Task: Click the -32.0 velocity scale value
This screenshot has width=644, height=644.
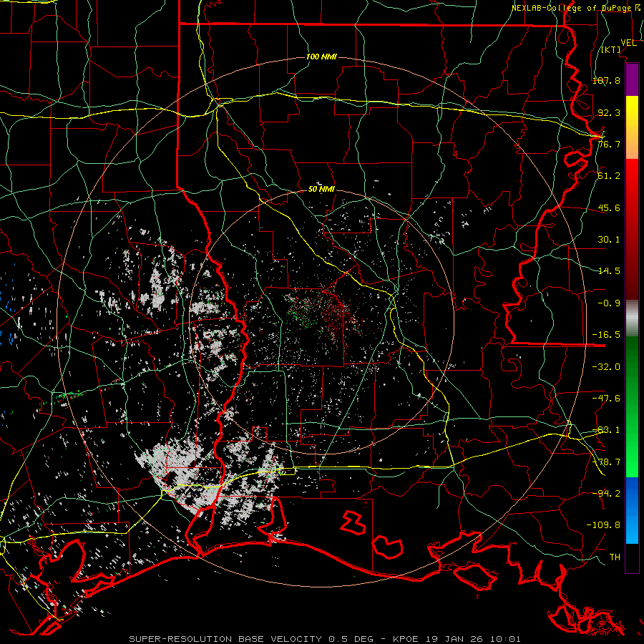Action: click(606, 367)
